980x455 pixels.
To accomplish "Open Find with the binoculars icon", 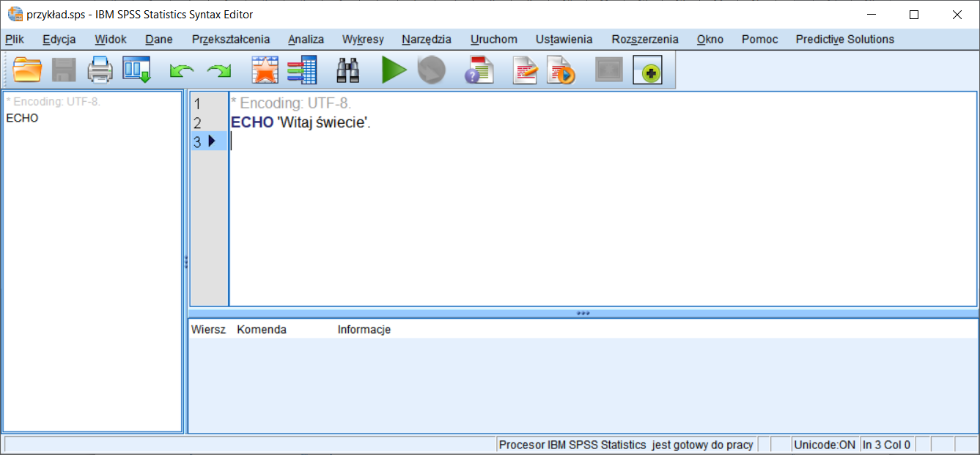I will (x=347, y=70).
